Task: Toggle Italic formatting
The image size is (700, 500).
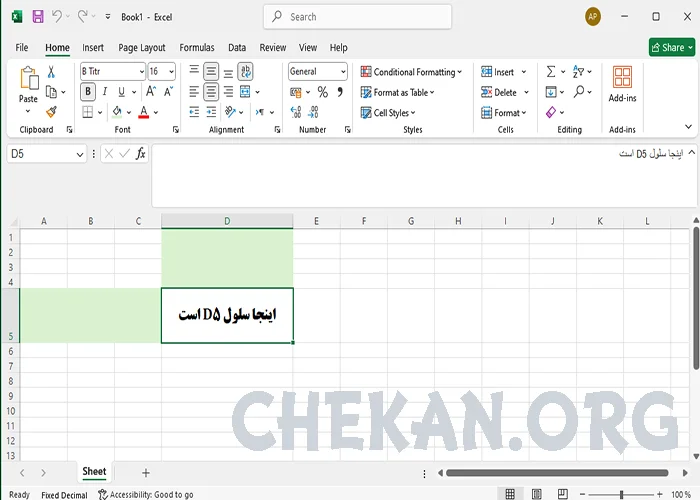Action: point(105,92)
